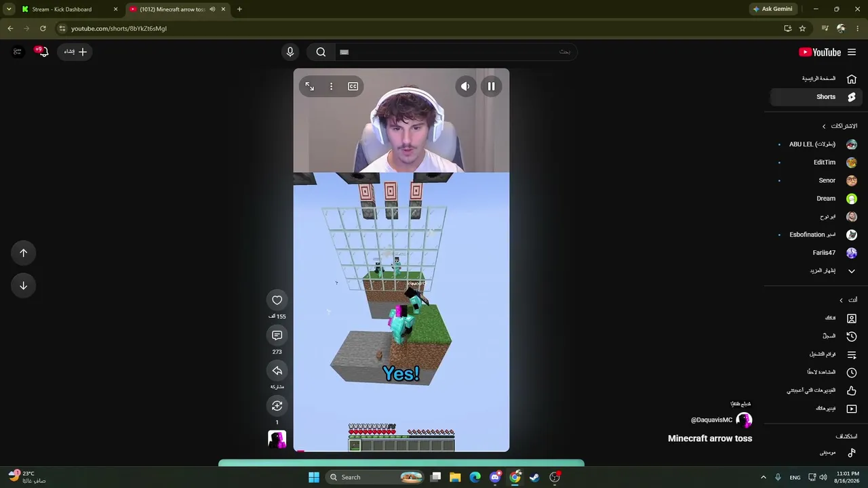Open the Chrome profile avatar
Screen dimensions: 868x488
(x=841, y=28)
